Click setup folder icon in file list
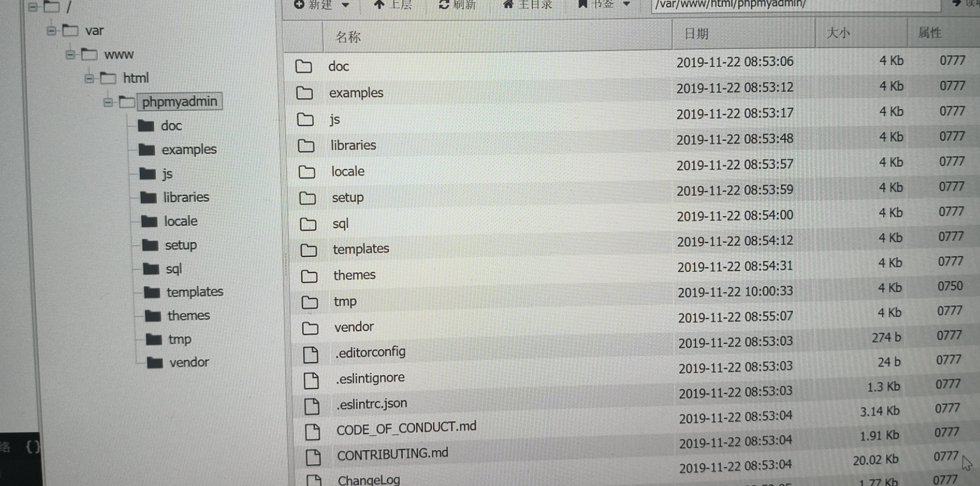This screenshot has width=980, height=486. (x=307, y=198)
